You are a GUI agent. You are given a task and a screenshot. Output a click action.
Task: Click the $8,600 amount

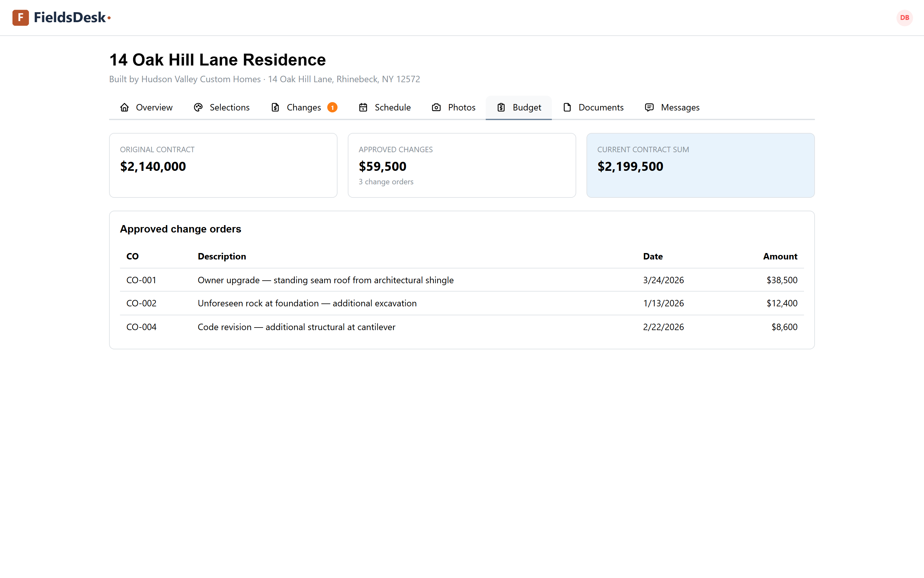coord(784,327)
